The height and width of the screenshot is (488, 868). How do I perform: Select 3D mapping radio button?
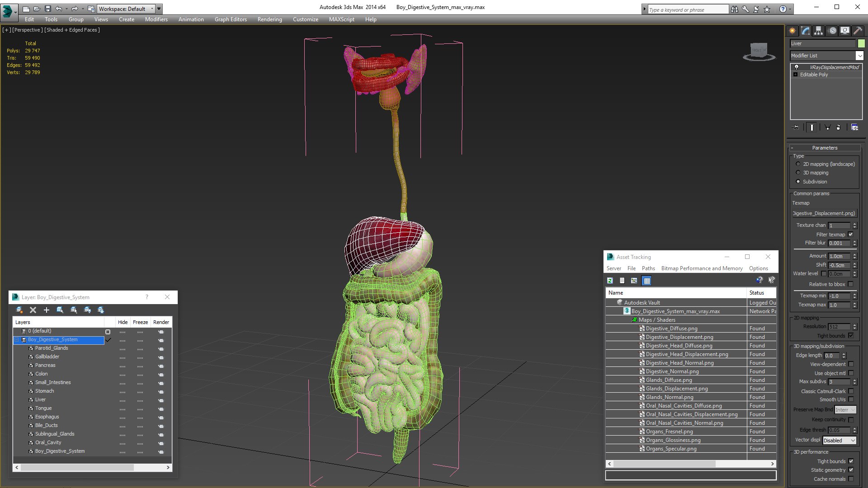click(x=798, y=173)
